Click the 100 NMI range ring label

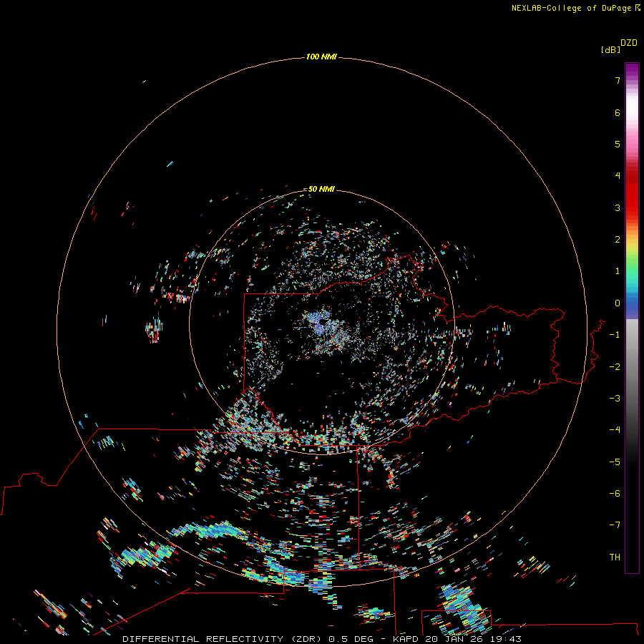321,57
